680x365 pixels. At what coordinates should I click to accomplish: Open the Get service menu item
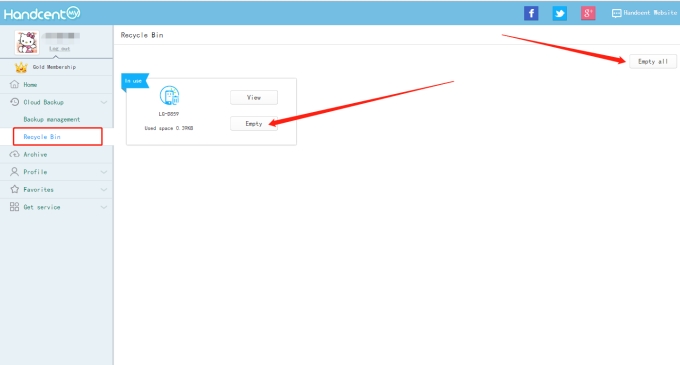point(42,207)
